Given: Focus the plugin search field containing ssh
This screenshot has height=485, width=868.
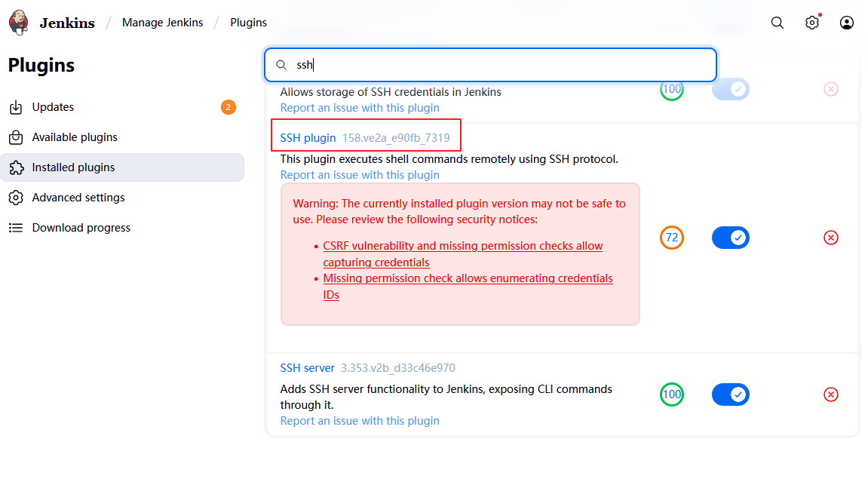Looking at the screenshot, I should [490, 65].
